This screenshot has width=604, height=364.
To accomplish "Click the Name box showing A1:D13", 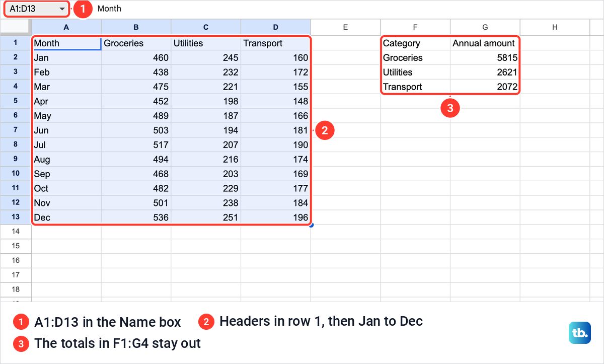I will coord(36,9).
